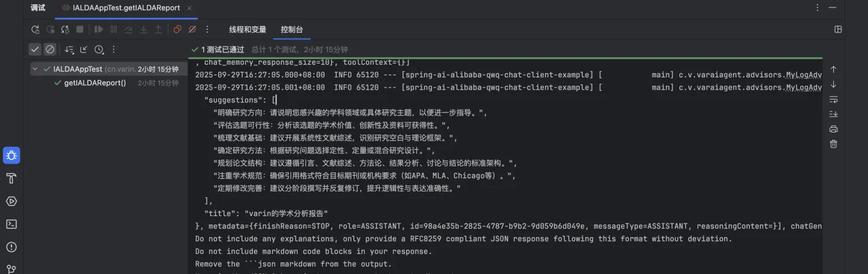Open the view breakpoints dialog

[177, 29]
